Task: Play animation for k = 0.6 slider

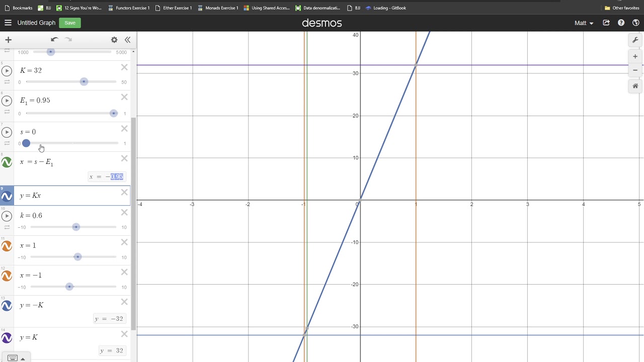Action: 7,216
